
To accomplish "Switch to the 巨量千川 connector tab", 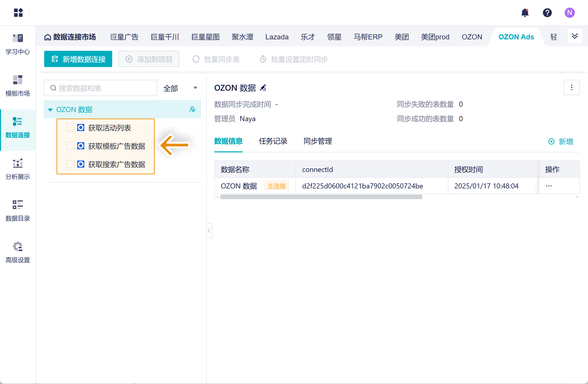I will (165, 37).
